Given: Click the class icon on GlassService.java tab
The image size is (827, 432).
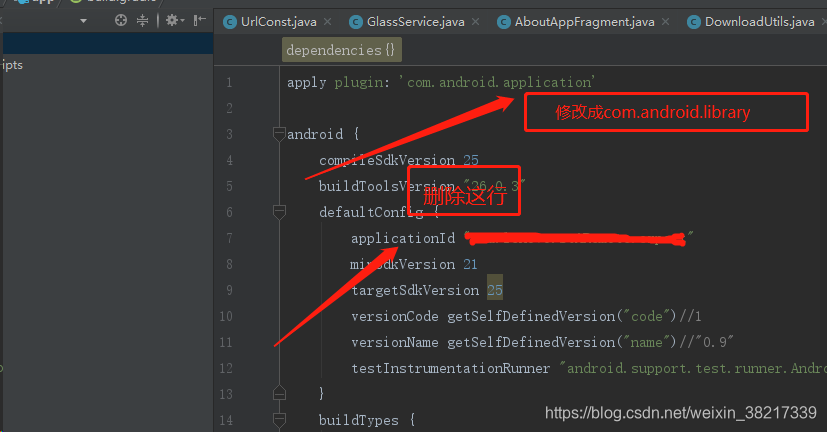Looking at the screenshot, I should click(x=356, y=22).
